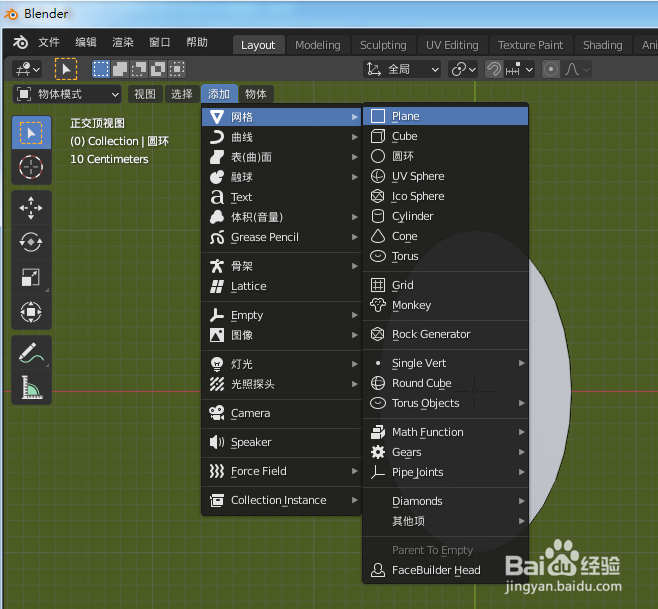Image resolution: width=658 pixels, height=609 pixels.
Task: Set selection mode to invert
Action: [158, 69]
